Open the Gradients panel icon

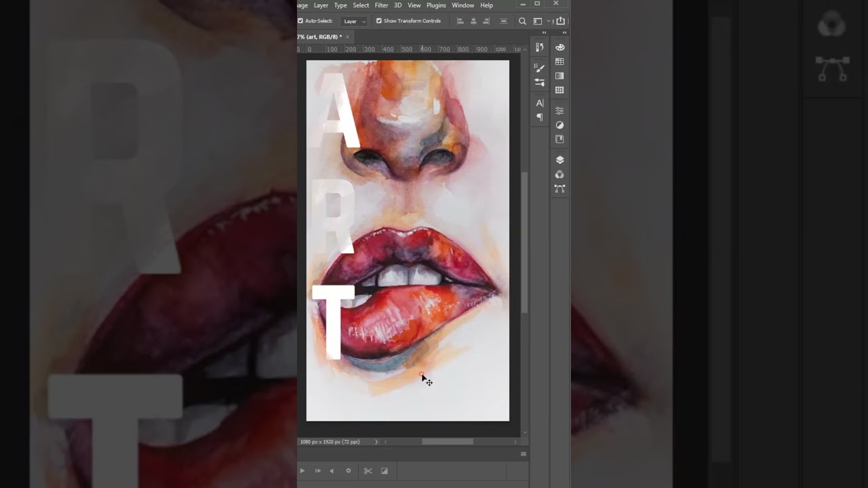click(x=559, y=76)
